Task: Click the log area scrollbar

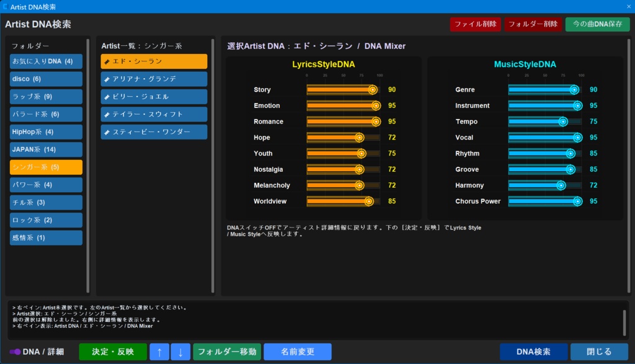Action: pos(624,322)
